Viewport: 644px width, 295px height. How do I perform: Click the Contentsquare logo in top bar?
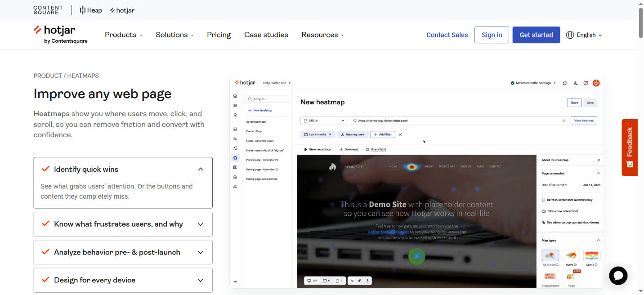pyautogui.click(x=48, y=10)
